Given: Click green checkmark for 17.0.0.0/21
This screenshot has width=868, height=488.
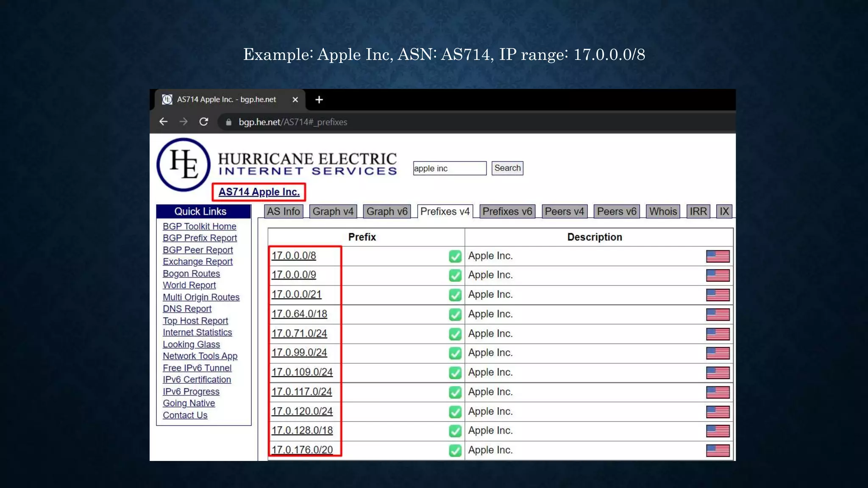Looking at the screenshot, I should point(455,295).
